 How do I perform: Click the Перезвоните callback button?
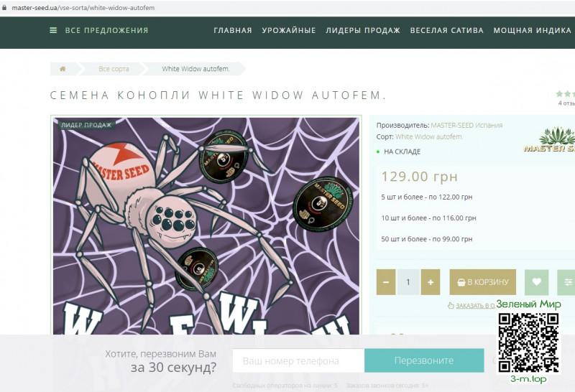tap(424, 360)
